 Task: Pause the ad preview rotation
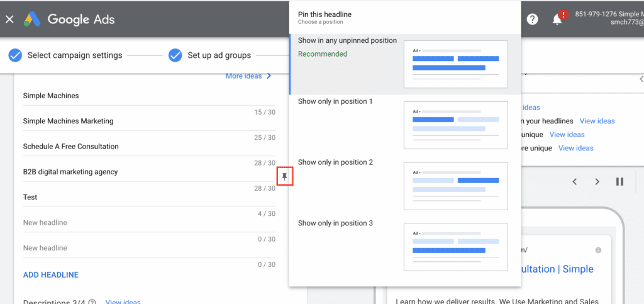619,181
